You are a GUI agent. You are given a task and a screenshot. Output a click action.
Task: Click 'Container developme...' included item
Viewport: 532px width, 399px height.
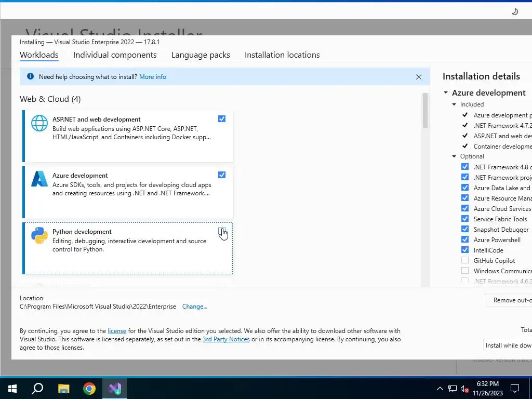point(502,146)
